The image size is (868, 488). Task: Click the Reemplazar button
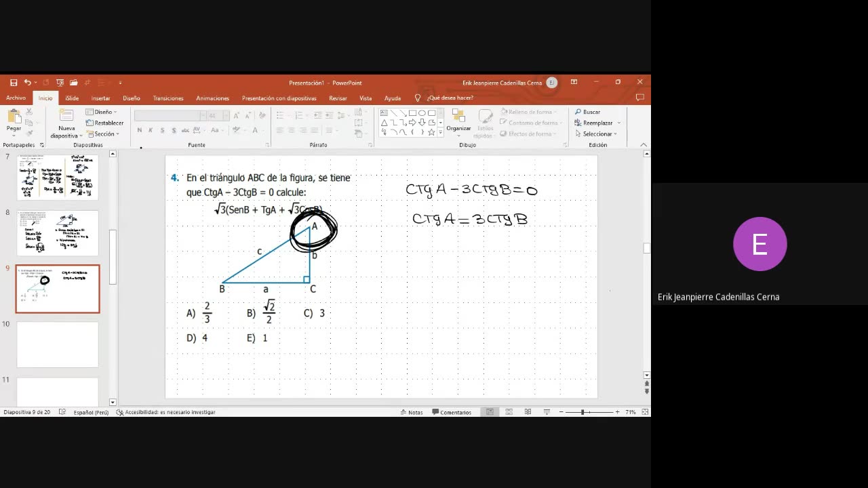click(597, 123)
